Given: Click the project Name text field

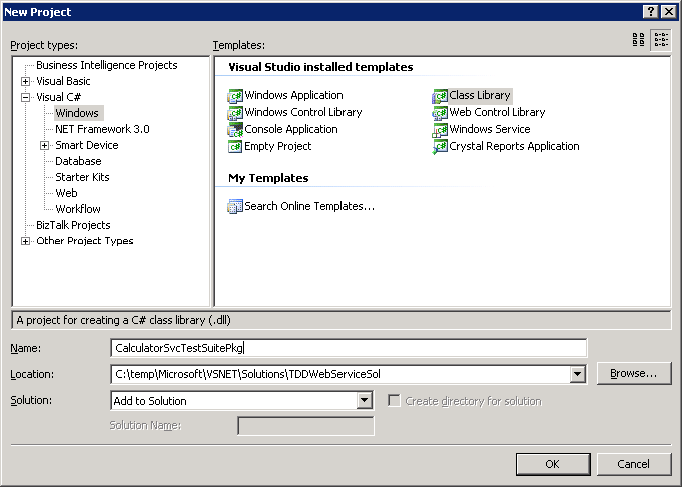Looking at the screenshot, I should [x=349, y=348].
